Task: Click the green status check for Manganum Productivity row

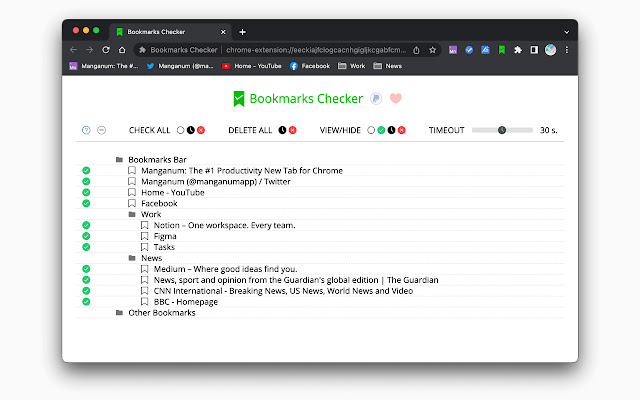Action: coord(86,171)
